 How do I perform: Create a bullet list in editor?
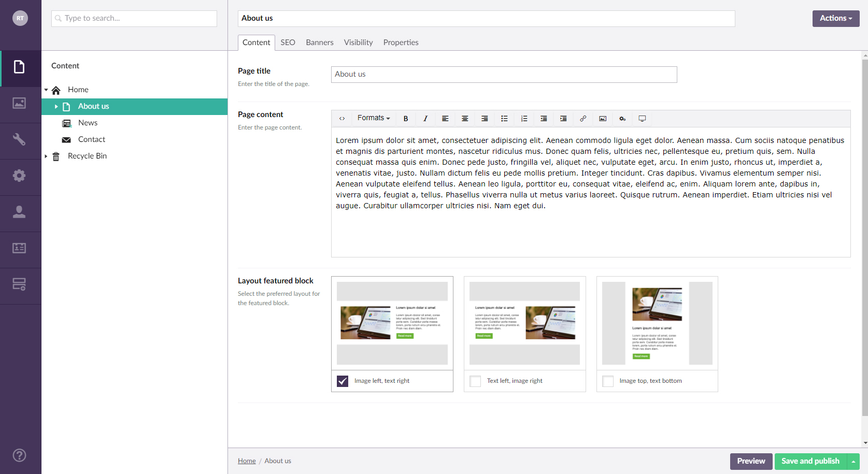[504, 119]
